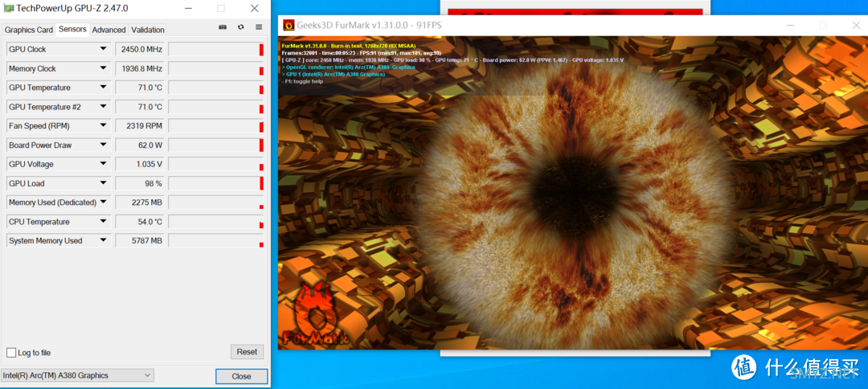
Task: Open the Board Power Draw dropdown
Action: tap(103, 145)
